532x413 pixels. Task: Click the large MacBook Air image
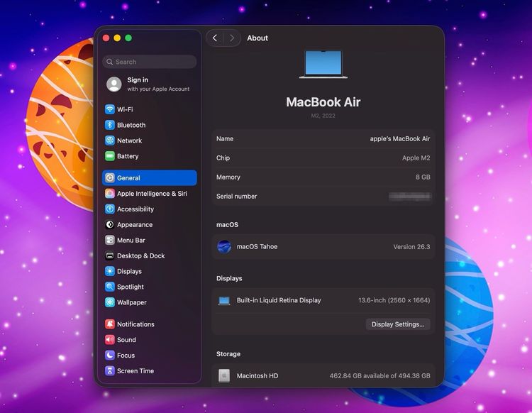[323, 65]
